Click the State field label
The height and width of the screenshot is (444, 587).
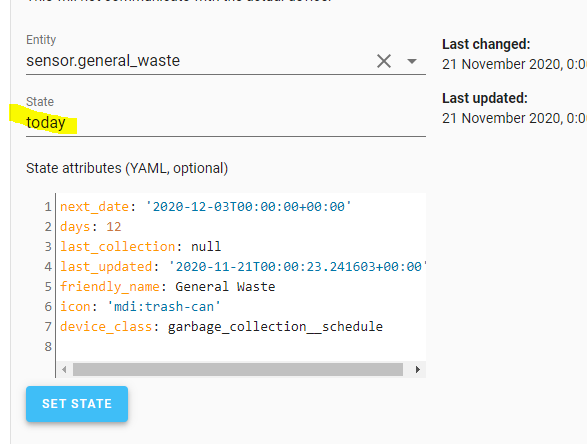(40, 101)
